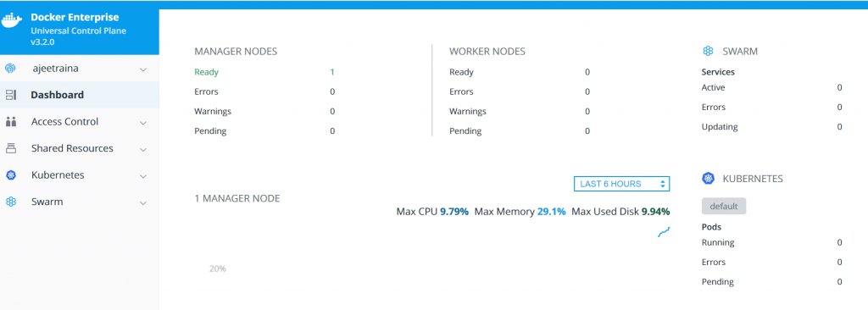Click the Kubernetes wheel icon in sidebar
Viewport: 868px width, 310px height.
click(10, 175)
